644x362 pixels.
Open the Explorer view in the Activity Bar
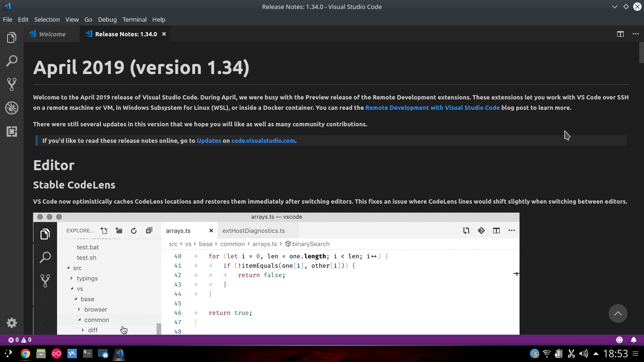[12, 37]
